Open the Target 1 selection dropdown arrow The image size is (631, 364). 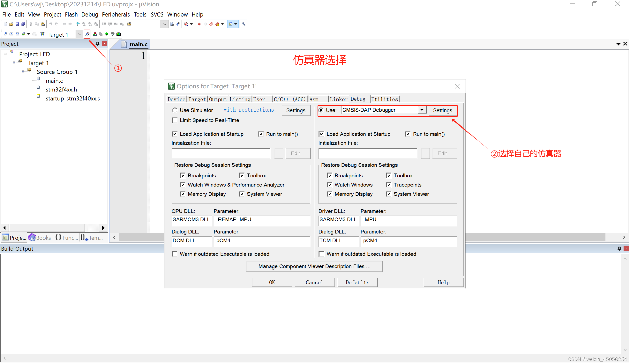(79, 34)
